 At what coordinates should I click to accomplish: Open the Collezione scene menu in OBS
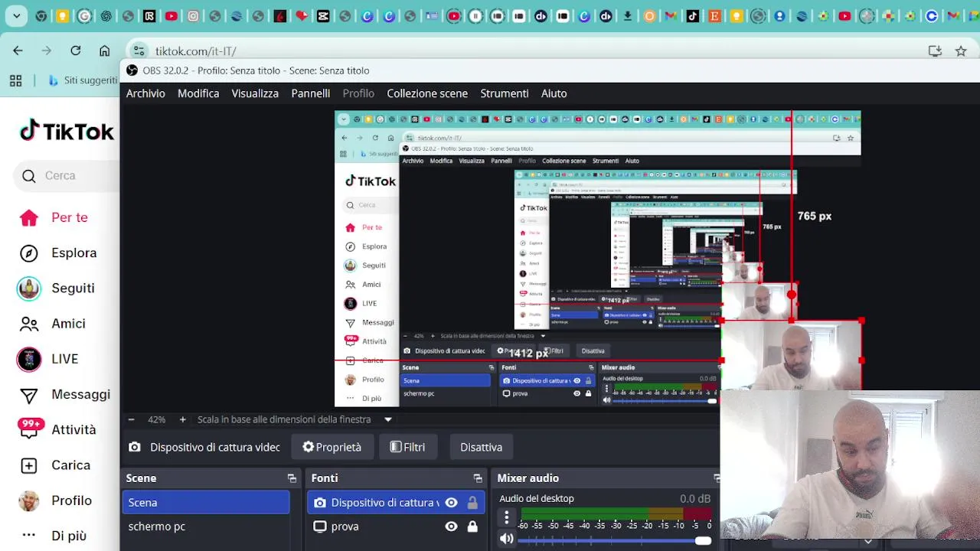tap(427, 93)
